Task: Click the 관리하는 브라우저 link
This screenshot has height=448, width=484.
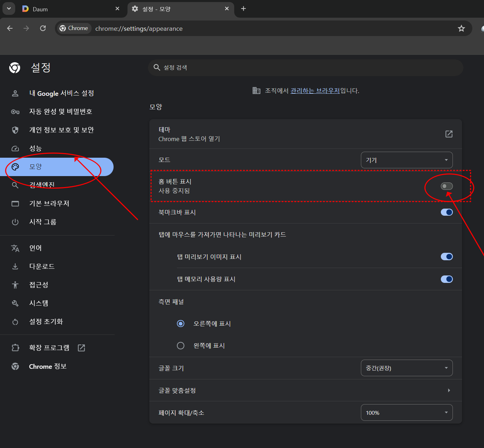Action: pos(315,91)
